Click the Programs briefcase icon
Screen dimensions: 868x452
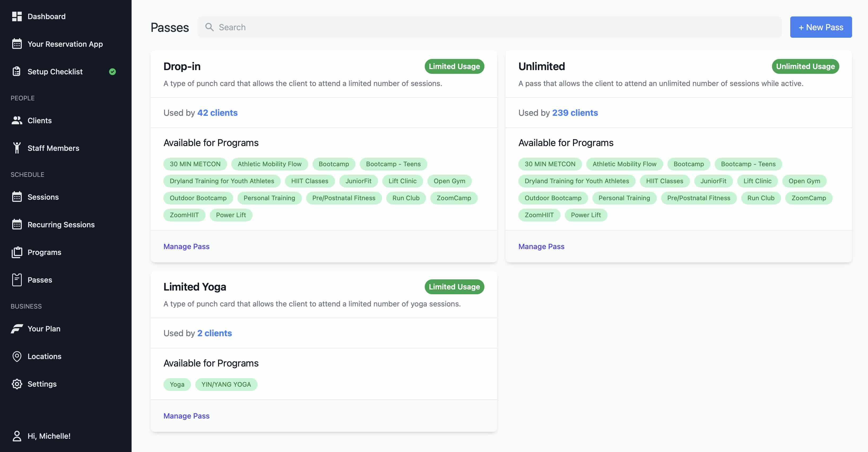coord(17,252)
